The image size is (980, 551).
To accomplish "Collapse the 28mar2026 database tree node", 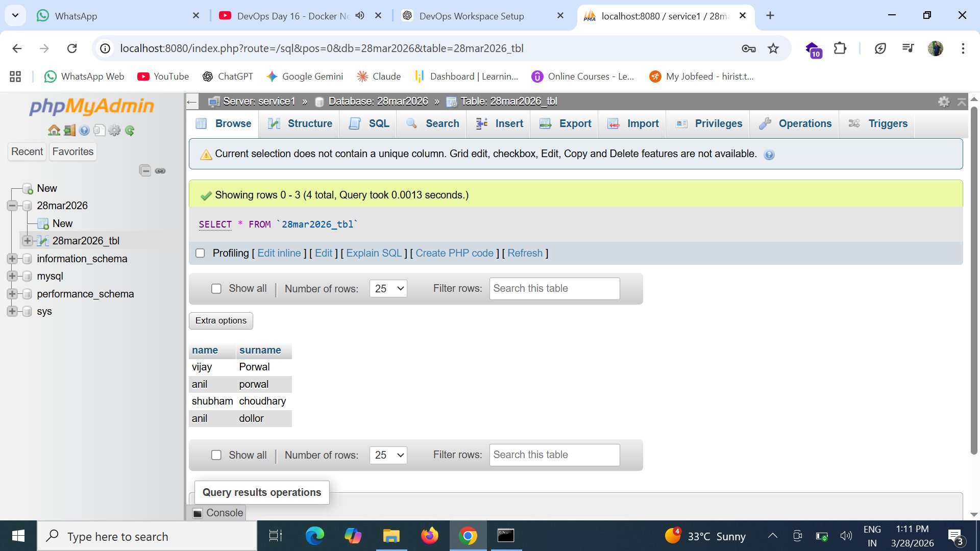I will pyautogui.click(x=12, y=206).
